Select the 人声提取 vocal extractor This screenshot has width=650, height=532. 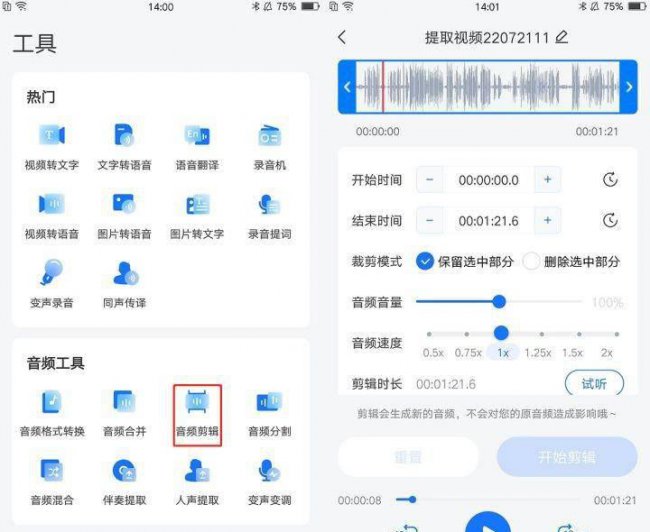pyautogui.click(x=197, y=482)
